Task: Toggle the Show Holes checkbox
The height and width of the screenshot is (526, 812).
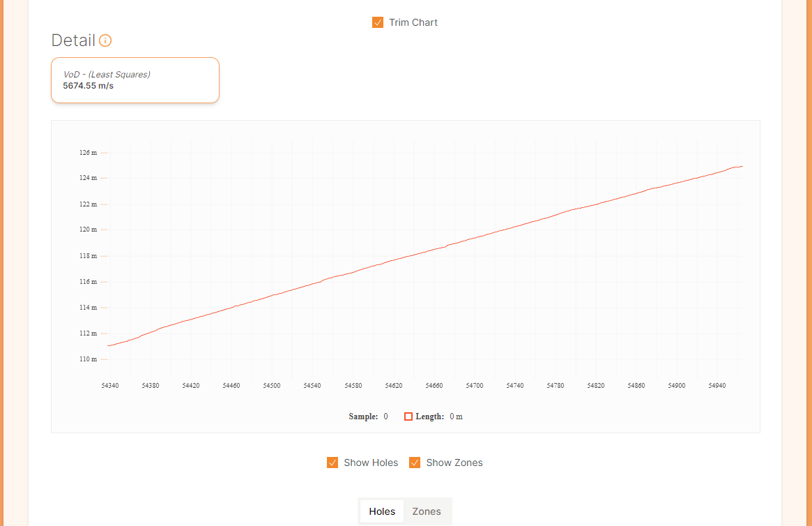Action: pos(332,463)
